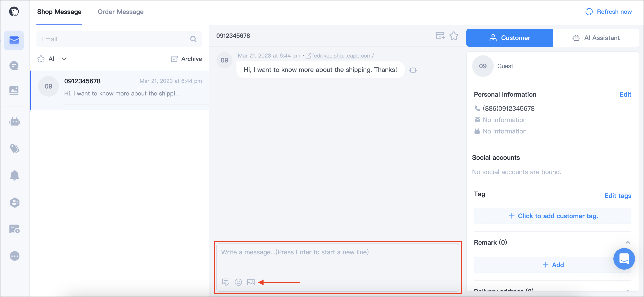Open the more options ellipsis sidebar icon
This screenshot has width=644, height=297.
[x=14, y=256]
